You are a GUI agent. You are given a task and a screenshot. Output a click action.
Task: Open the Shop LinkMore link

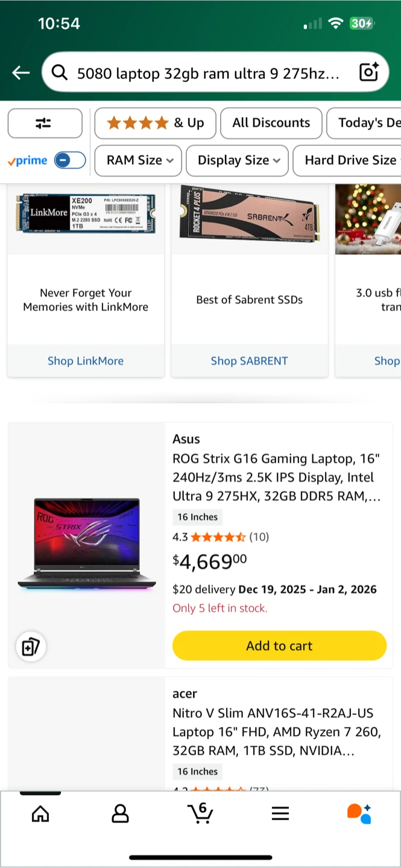[86, 361]
